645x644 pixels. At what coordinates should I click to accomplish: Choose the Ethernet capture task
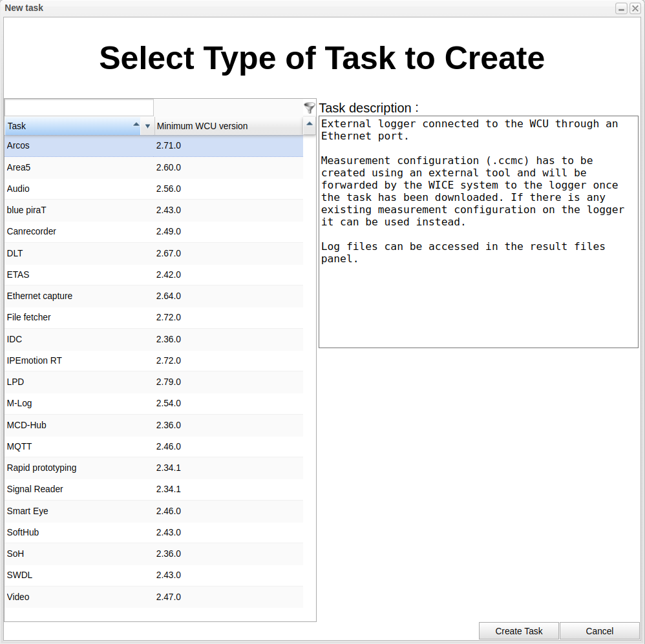click(153, 296)
